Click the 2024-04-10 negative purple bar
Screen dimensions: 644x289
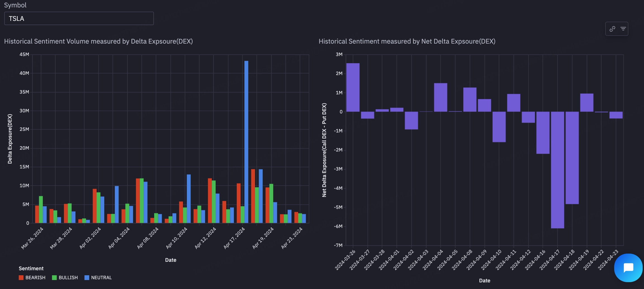pyautogui.click(x=499, y=127)
